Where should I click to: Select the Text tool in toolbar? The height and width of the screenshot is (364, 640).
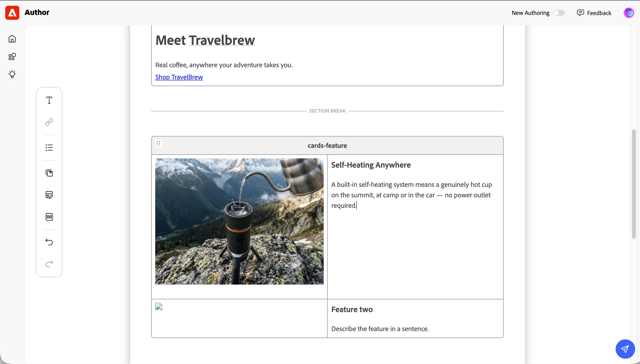(49, 100)
